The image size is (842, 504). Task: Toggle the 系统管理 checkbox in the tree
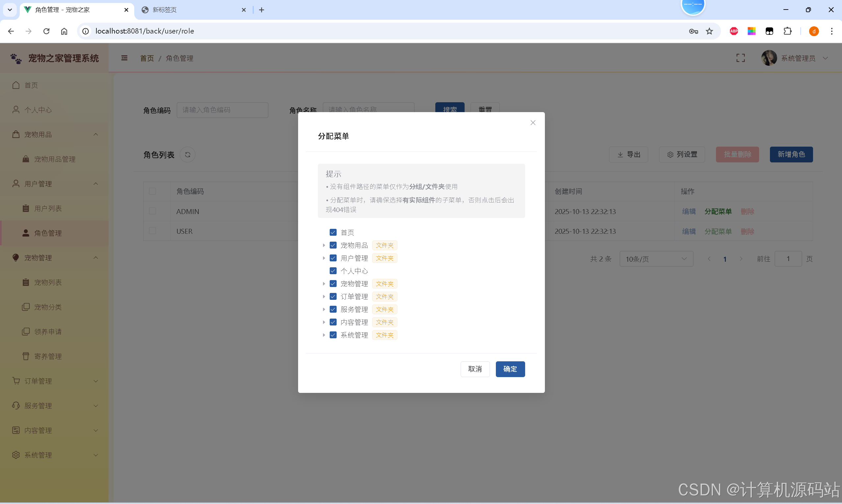[x=333, y=335]
